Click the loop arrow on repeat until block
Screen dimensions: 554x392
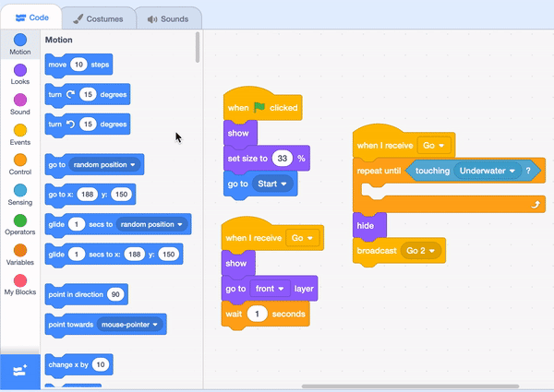coord(536,205)
